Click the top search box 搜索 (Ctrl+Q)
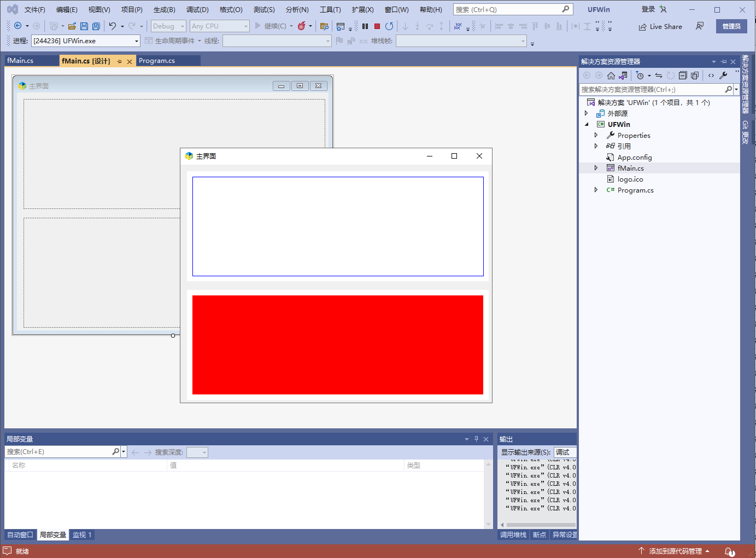Screen dimensions: 756x558 pyautogui.click(x=513, y=9)
